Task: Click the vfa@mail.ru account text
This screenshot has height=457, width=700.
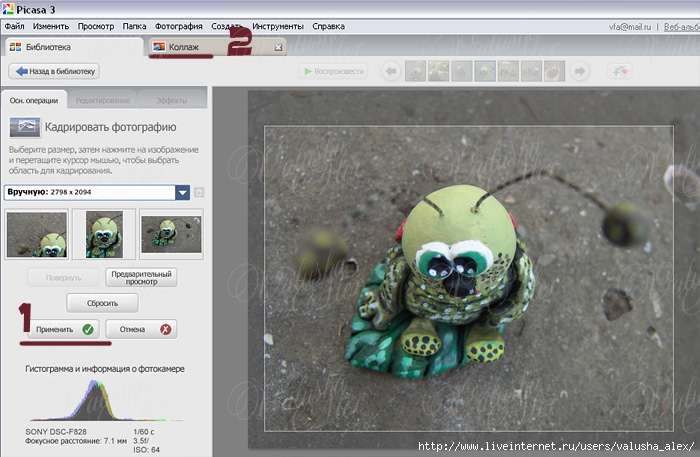Action: pyautogui.click(x=629, y=27)
